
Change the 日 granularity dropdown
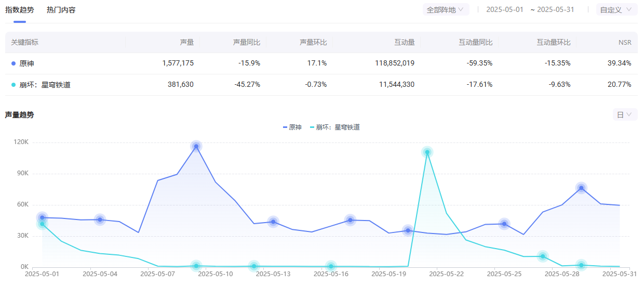625,114
